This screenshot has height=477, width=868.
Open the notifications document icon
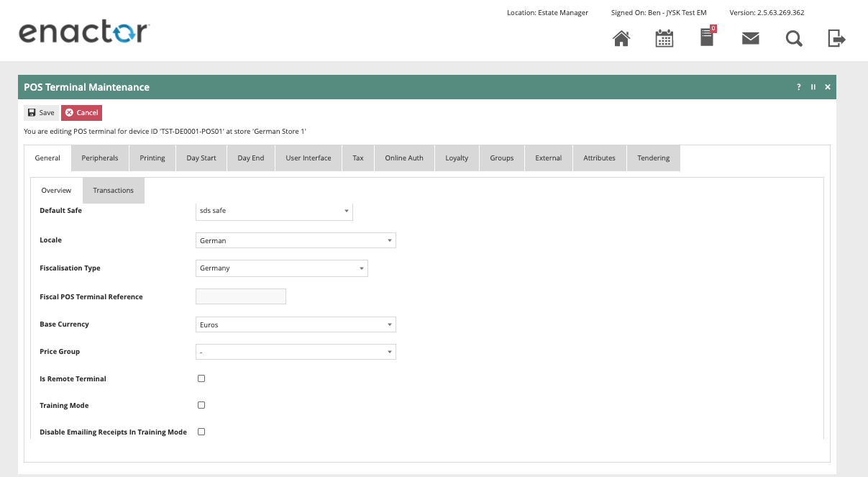coord(707,38)
